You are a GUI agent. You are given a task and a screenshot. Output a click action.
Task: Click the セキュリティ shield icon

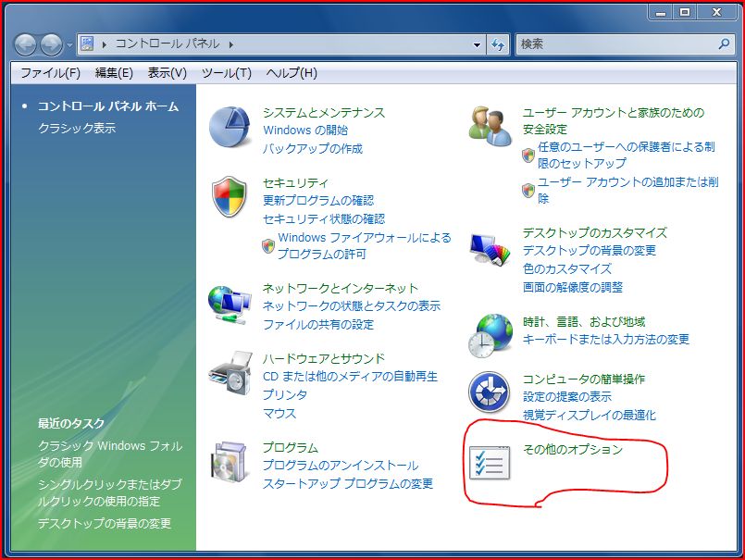(x=230, y=196)
